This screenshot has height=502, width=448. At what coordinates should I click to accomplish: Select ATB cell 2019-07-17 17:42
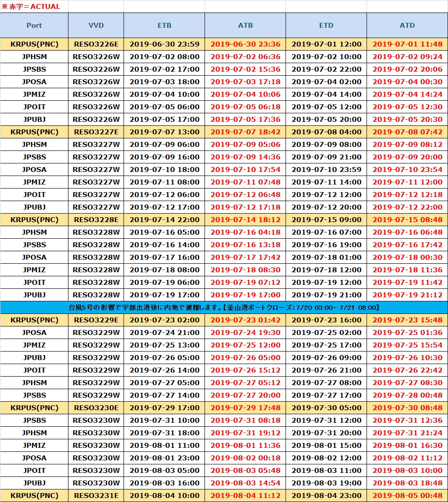(245, 257)
